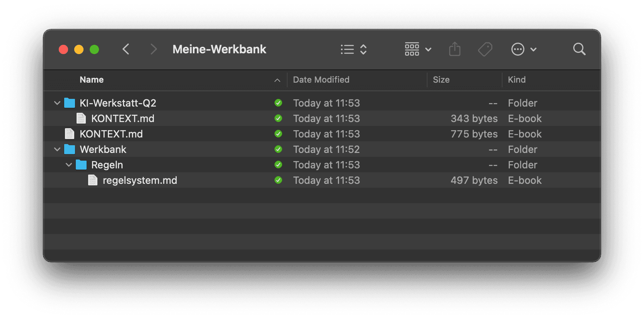Click the regelsystem.md file icon
Screen dimensions: 644x319
[x=93, y=180]
